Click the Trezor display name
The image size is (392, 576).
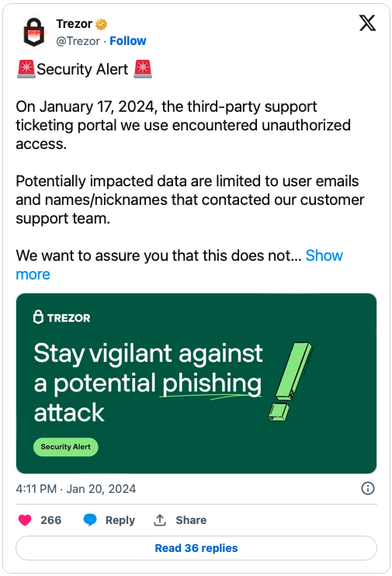[75, 24]
